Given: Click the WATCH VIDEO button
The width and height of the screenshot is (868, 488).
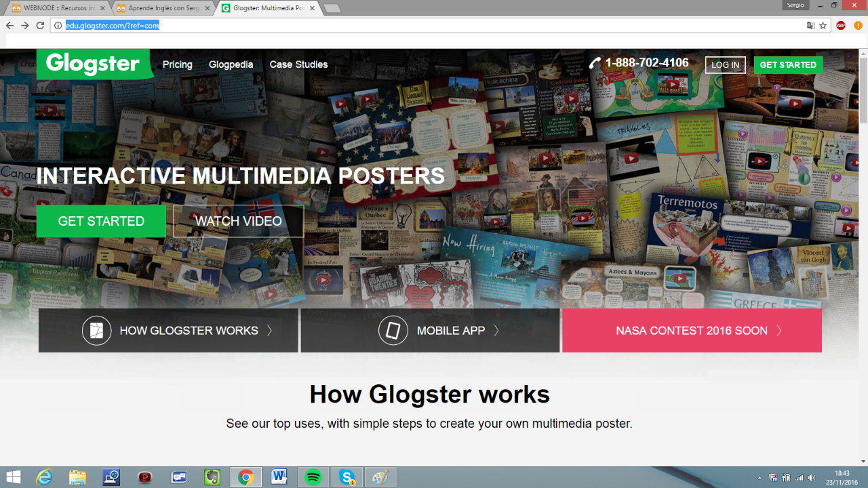Looking at the screenshot, I should pos(238,221).
